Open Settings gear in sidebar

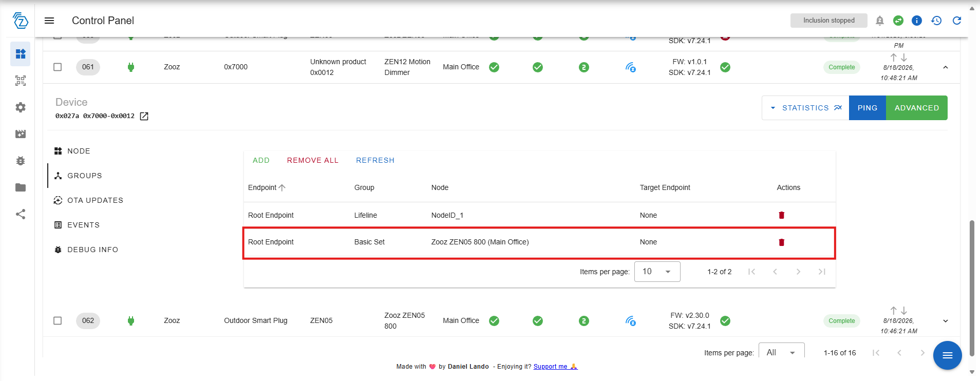coord(21,107)
